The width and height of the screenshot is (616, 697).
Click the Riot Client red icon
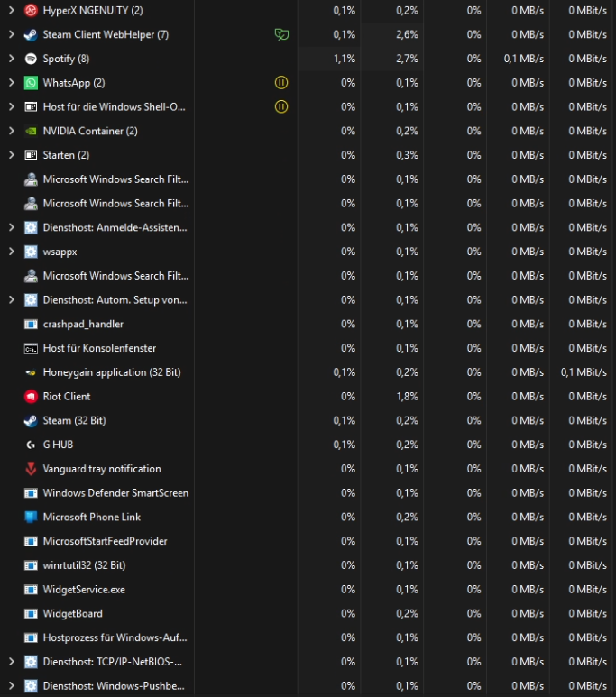pyautogui.click(x=31, y=397)
